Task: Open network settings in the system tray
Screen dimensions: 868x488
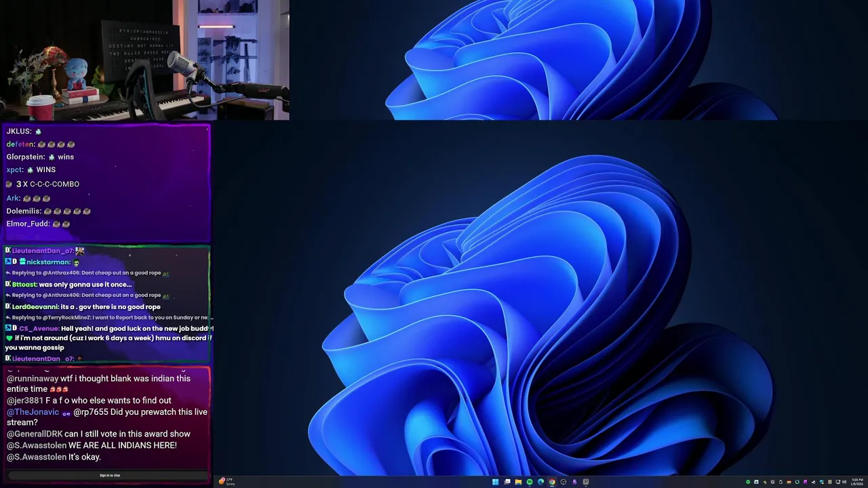Action: coord(837,482)
